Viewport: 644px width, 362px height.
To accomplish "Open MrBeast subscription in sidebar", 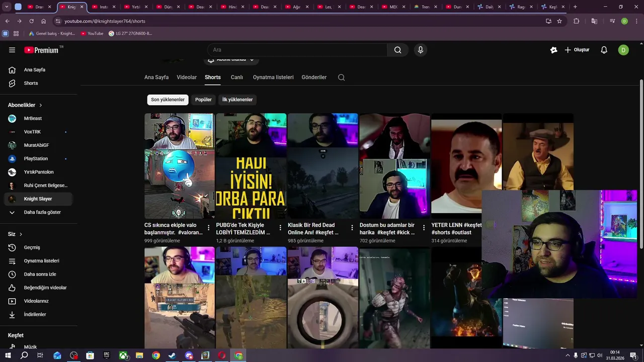I will pos(38,119).
